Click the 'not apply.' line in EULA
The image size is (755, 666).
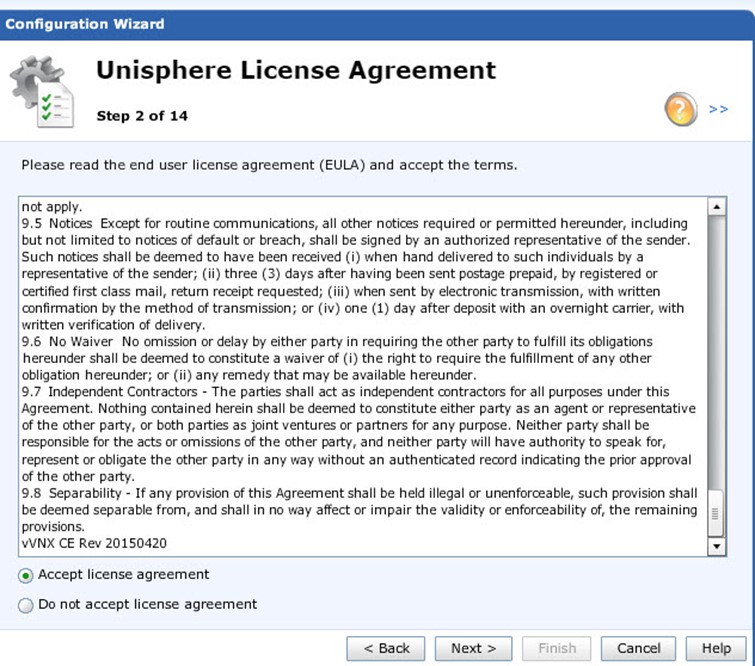coord(52,207)
